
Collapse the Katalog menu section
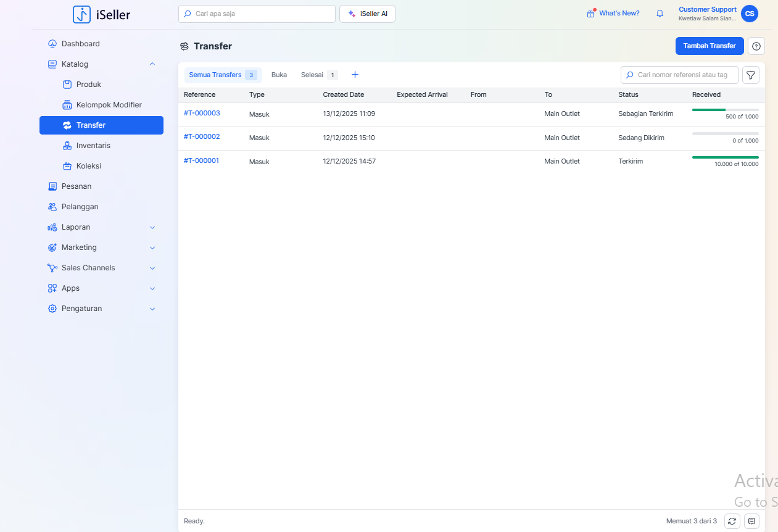152,64
